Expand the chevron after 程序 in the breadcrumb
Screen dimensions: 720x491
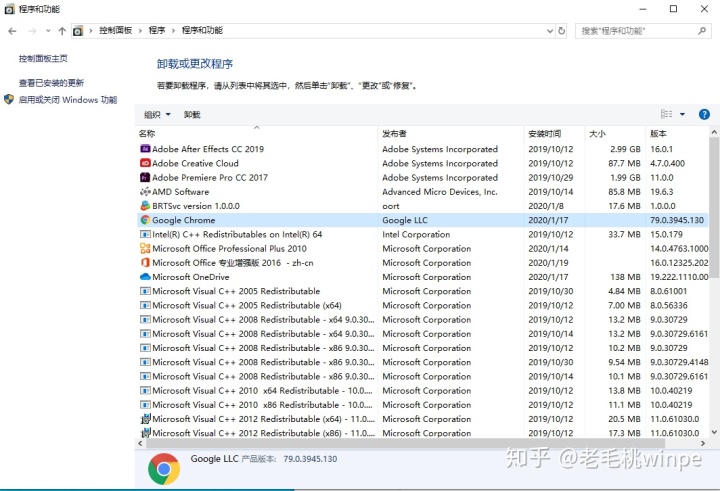174,31
